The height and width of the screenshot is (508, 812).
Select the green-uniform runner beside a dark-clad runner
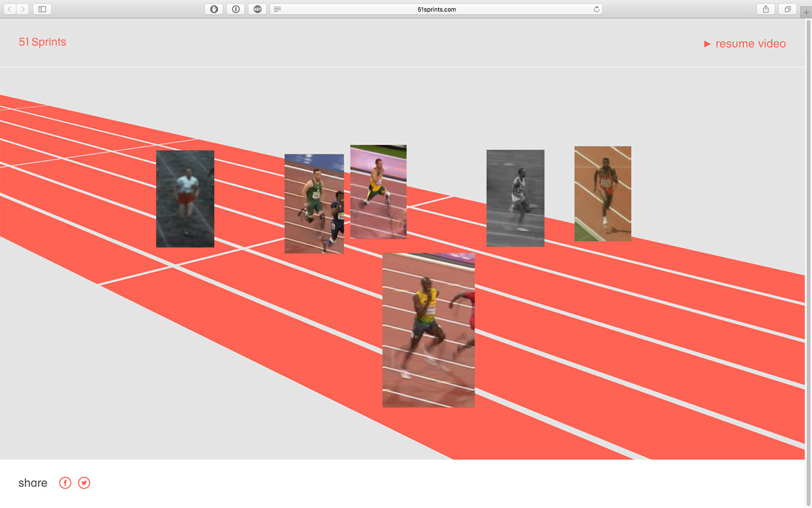coord(314,204)
